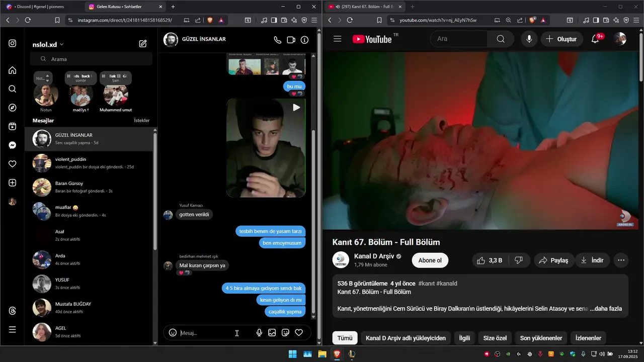This screenshot has height=362, width=644.
Task: Open Instagram hamburger more menu
Action: pyautogui.click(x=13, y=330)
